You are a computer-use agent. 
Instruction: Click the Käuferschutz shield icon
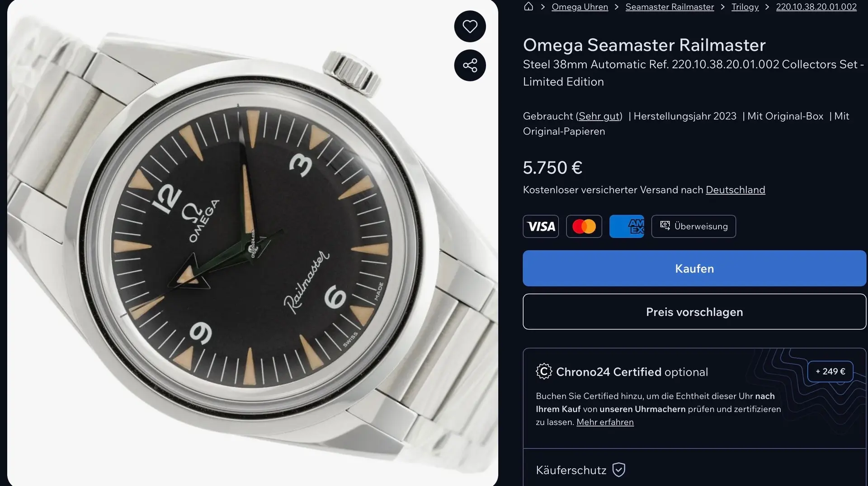tap(619, 470)
